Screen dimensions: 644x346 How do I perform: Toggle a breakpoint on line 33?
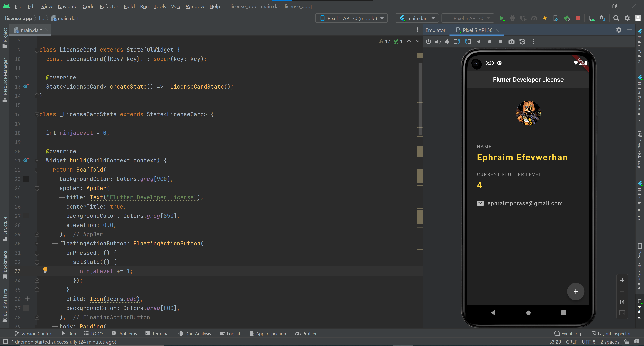coord(26,271)
